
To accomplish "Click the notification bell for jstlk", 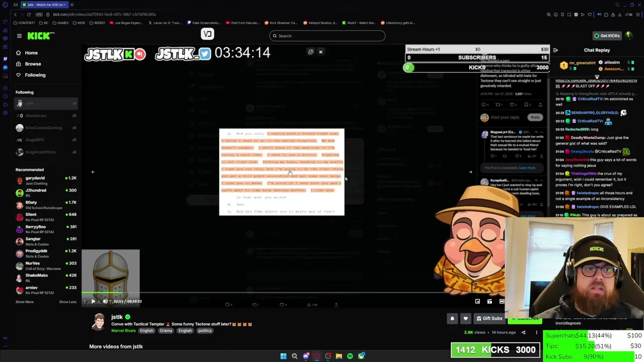I will [452, 318].
